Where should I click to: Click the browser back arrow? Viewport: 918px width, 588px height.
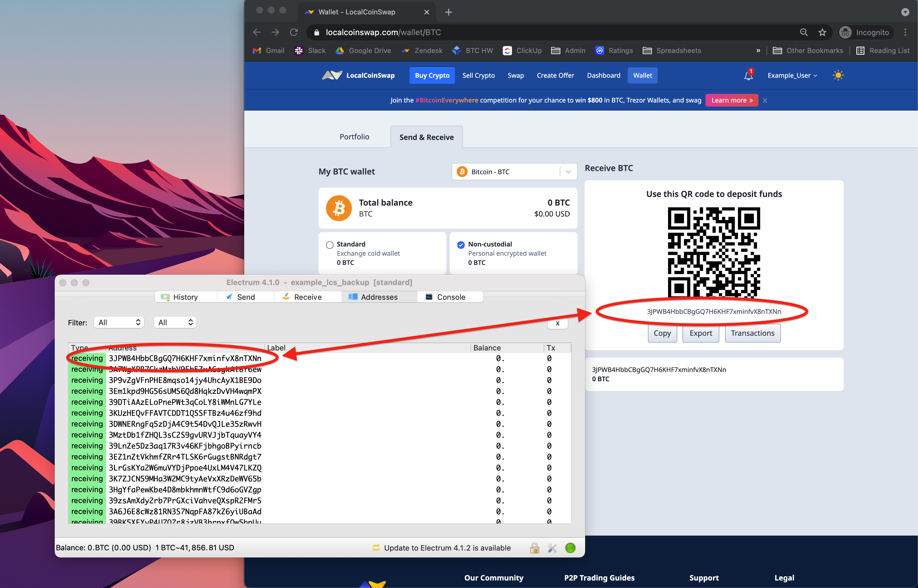[x=257, y=33]
